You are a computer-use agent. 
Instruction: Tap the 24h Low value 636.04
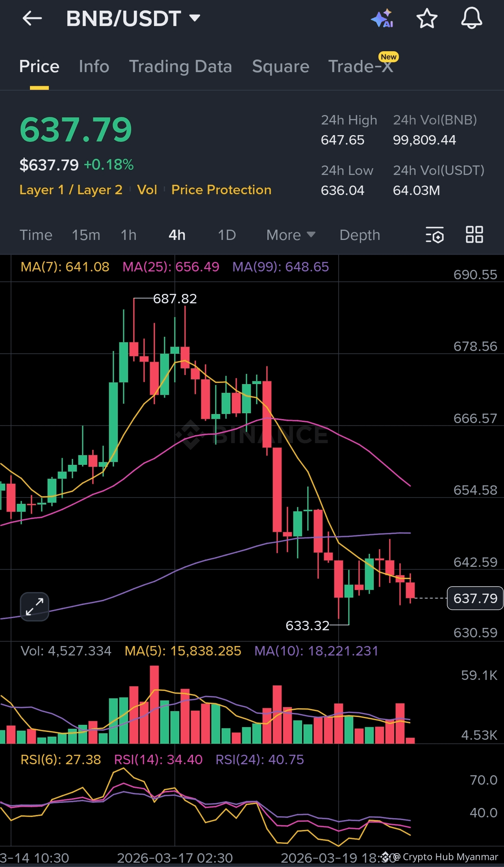[343, 190]
